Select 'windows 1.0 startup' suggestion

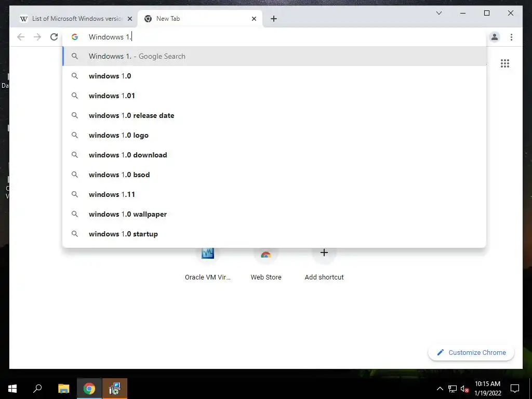point(274,234)
